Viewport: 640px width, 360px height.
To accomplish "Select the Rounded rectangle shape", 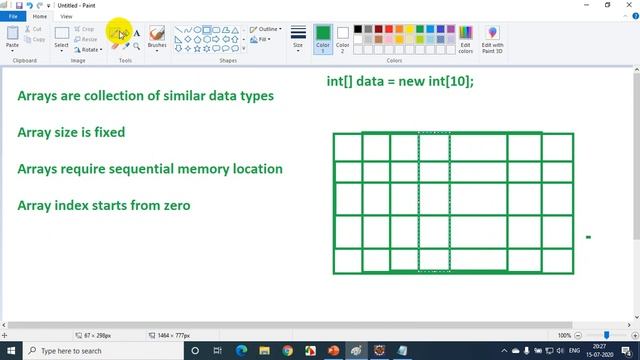I will pos(216,30).
